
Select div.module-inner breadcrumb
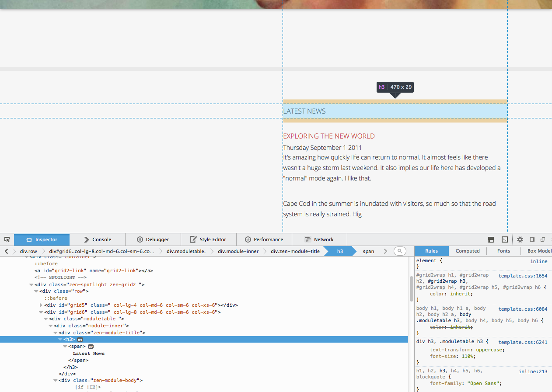point(238,251)
